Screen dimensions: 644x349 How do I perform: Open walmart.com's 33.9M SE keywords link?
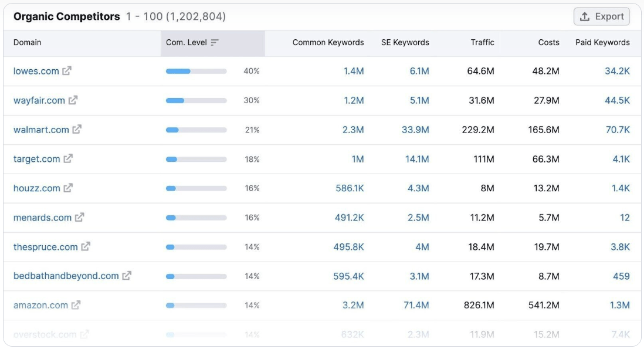click(417, 129)
